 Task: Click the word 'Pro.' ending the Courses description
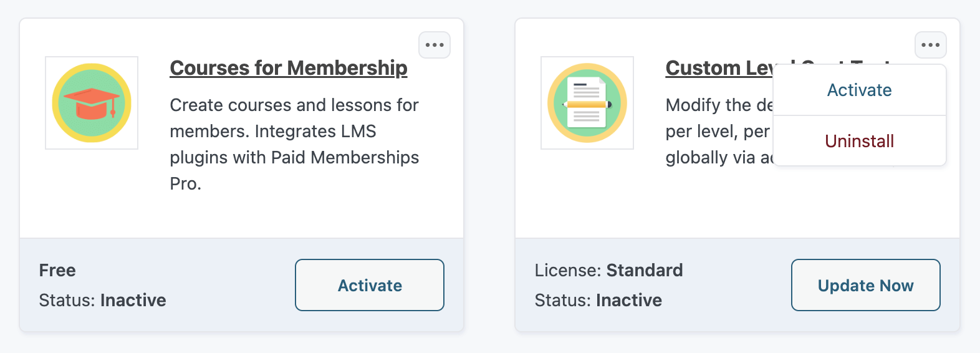[186, 184]
